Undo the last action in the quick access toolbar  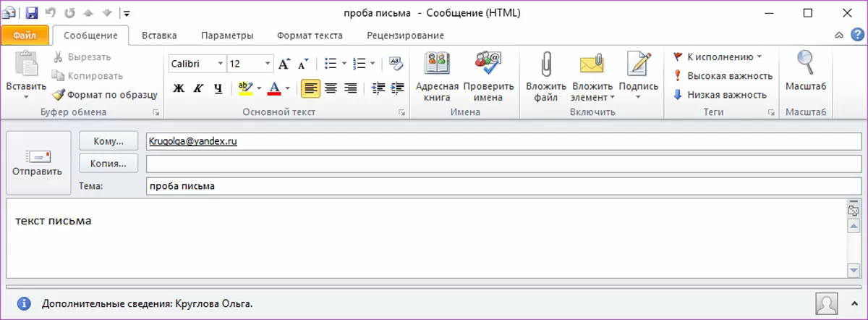point(50,13)
